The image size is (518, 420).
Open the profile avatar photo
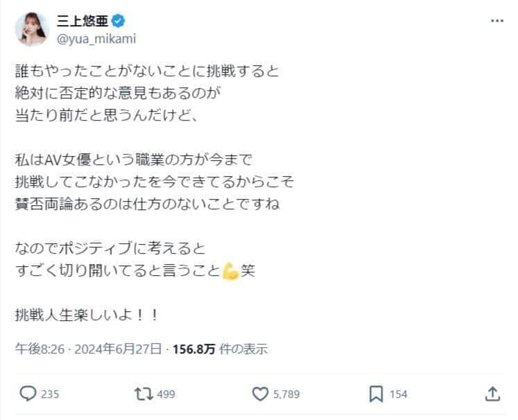[32, 29]
